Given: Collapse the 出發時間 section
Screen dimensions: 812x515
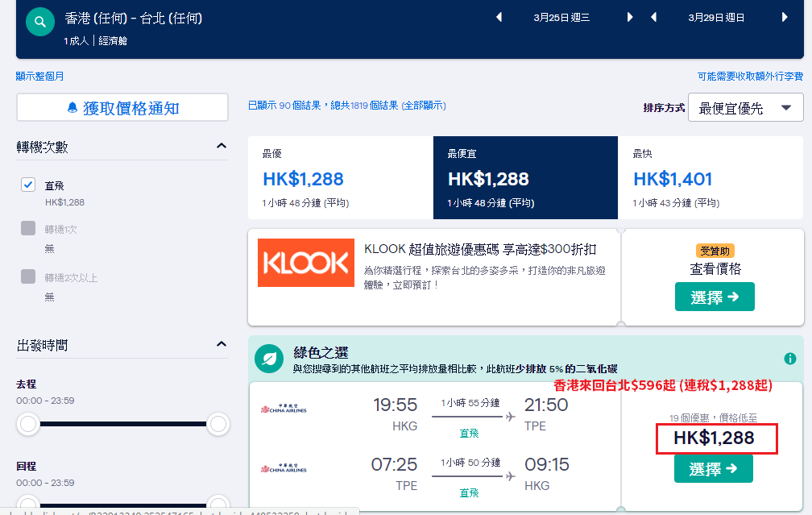Looking at the screenshot, I should click(222, 345).
